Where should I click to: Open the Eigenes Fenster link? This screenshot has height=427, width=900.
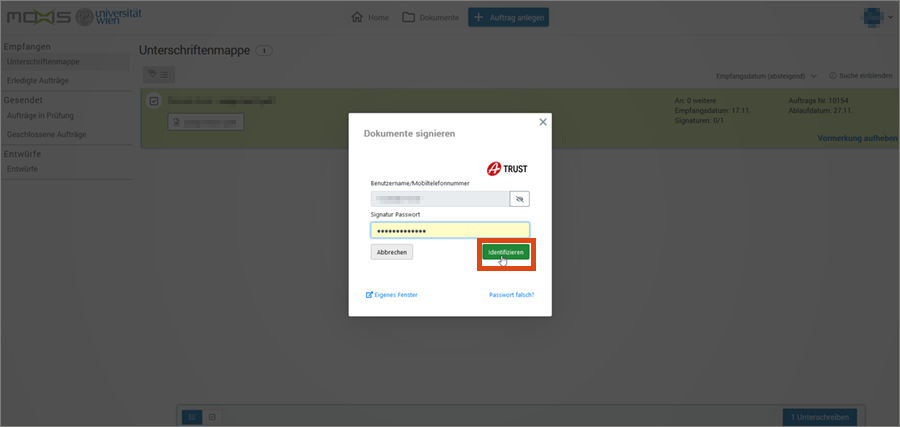coord(392,295)
